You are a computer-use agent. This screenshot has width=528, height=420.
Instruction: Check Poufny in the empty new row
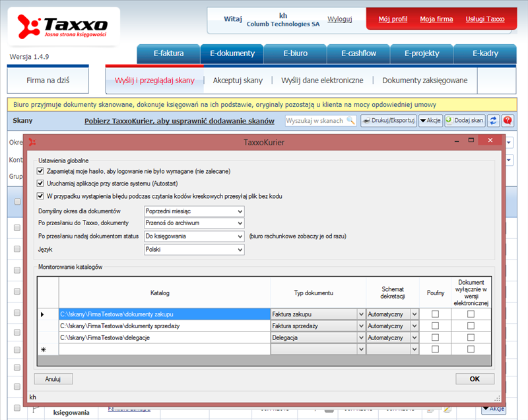435,349
